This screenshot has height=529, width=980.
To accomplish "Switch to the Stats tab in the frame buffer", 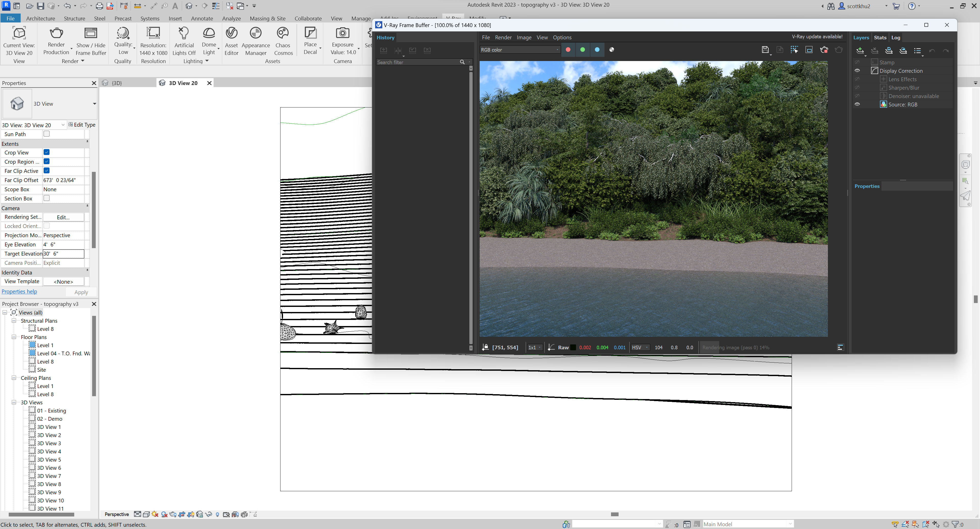I will [x=880, y=37].
